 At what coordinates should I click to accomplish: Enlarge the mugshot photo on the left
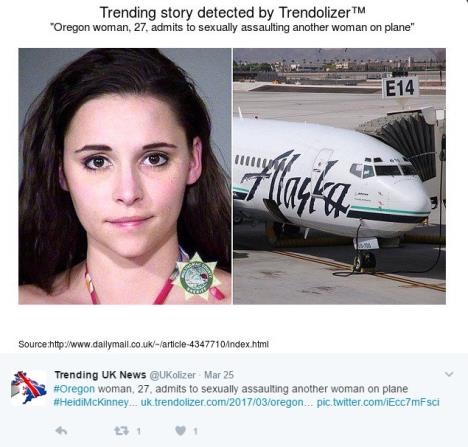125,176
